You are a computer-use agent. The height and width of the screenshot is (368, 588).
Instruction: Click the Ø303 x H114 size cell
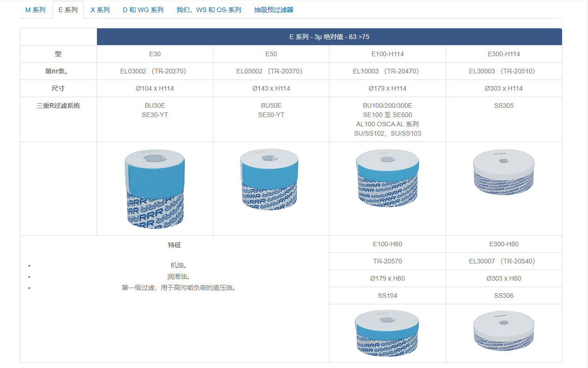coord(504,88)
